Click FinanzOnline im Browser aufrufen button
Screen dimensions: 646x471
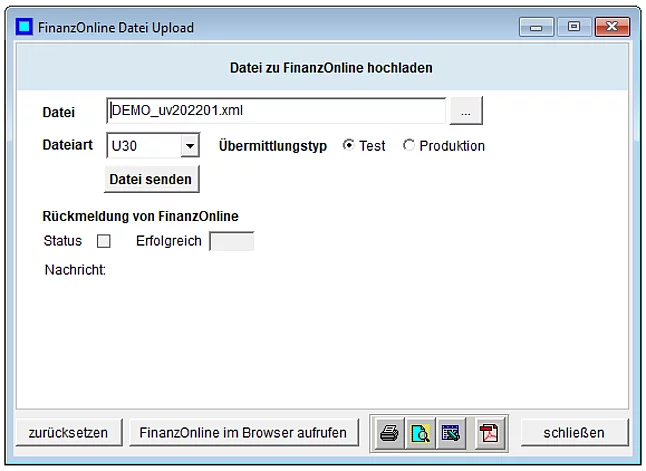click(244, 433)
